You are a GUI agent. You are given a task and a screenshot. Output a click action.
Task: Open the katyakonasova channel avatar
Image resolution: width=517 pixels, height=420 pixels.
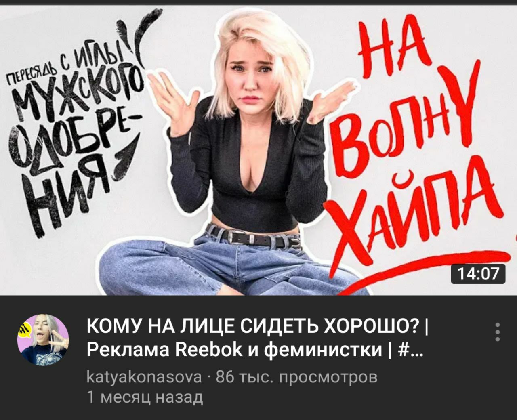(43, 340)
